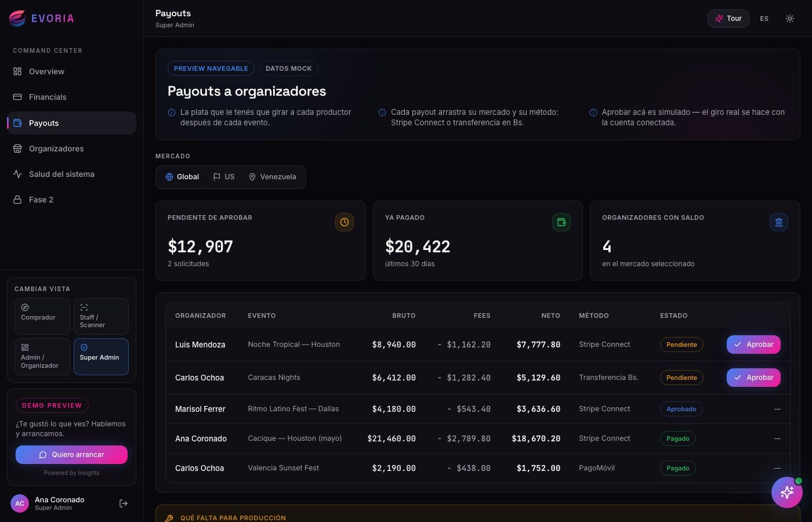Click the Pagado badge for Ana Coronado
Viewport: 812px width, 522px height.
[x=678, y=438]
